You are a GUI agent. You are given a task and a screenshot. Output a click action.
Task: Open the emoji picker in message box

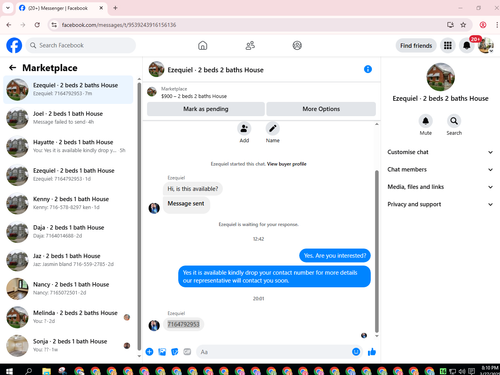click(x=356, y=352)
